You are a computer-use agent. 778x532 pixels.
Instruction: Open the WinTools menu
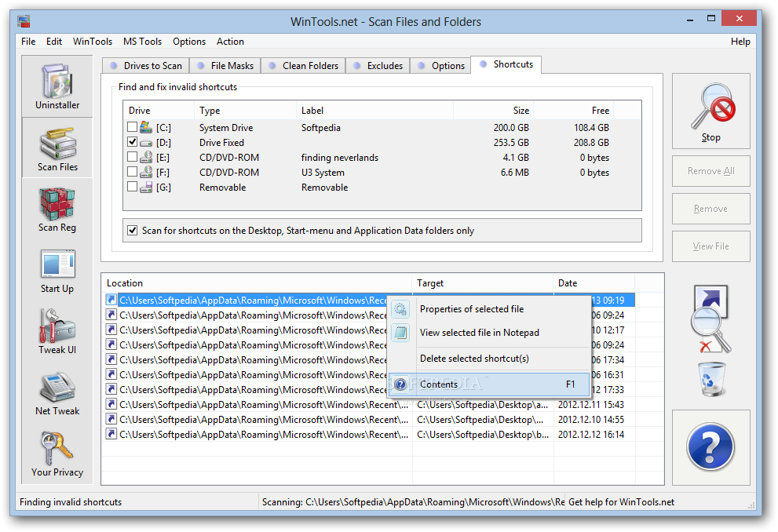coord(93,42)
